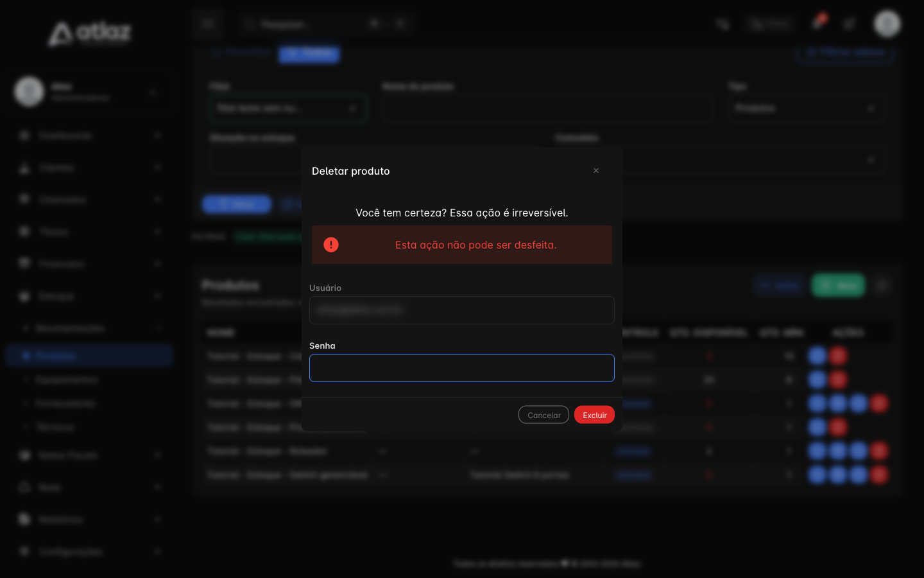Click the 'Usuário' field label
The height and width of the screenshot is (578, 924).
325,288
